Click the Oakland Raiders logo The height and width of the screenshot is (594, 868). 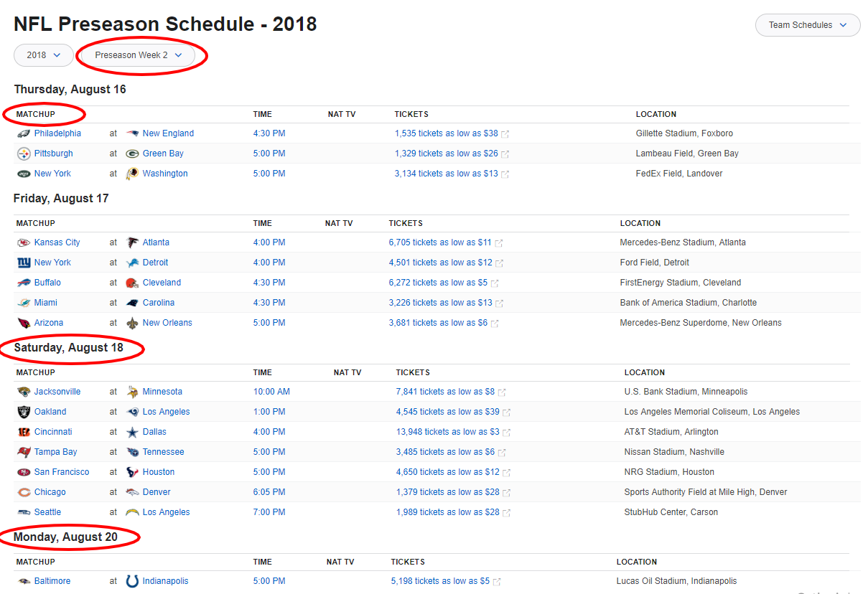[x=24, y=412]
